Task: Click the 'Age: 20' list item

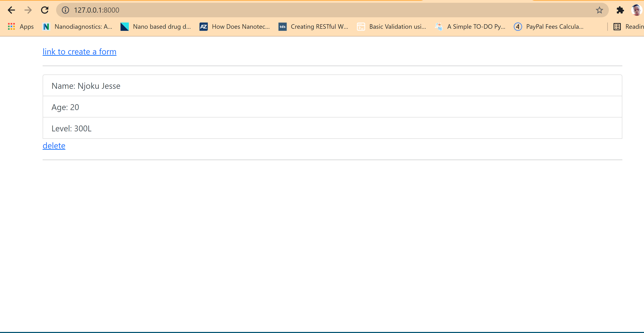Action: 332,107
